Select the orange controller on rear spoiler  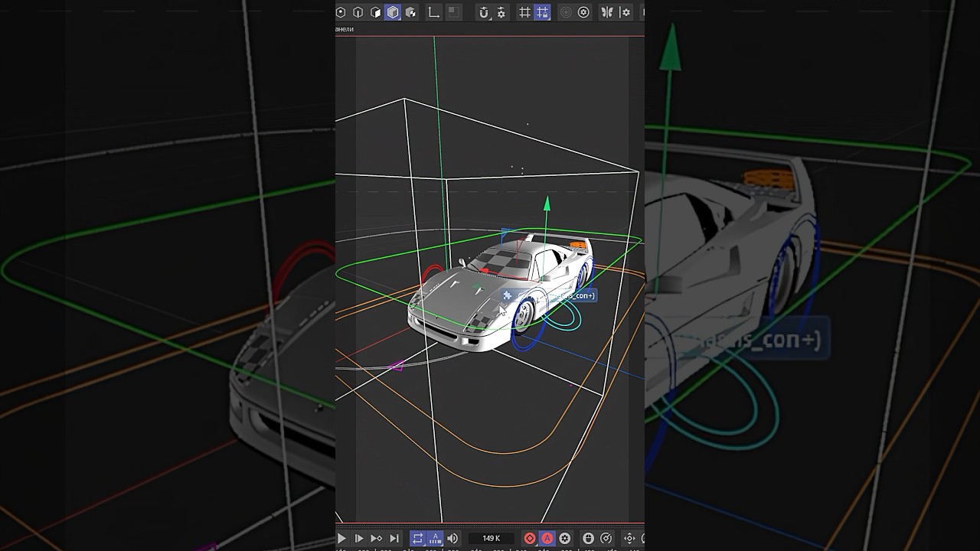pos(578,245)
